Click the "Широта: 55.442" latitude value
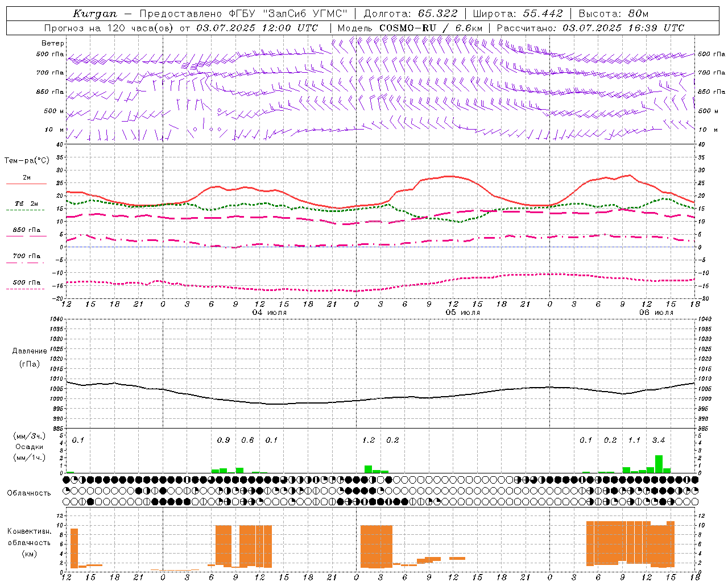Image resolution: width=728 pixels, height=582 pixels. (518, 14)
